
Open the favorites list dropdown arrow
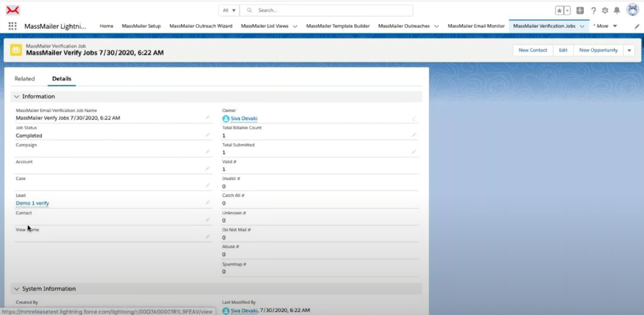[x=567, y=11]
